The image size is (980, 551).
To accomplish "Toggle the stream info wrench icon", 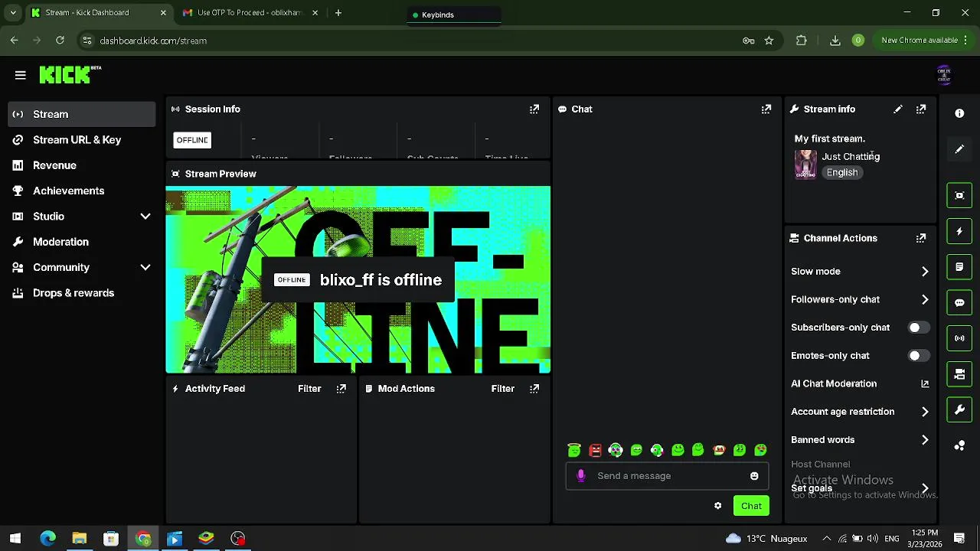I will [959, 410].
